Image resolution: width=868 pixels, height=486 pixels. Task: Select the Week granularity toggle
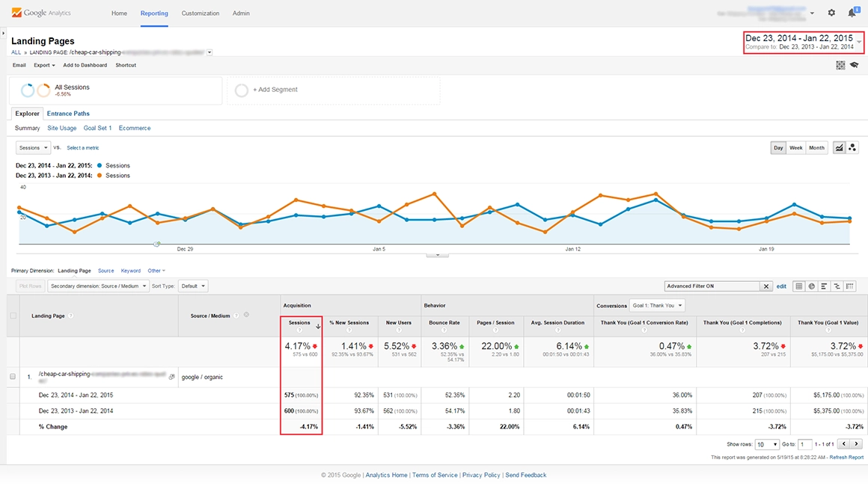pos(796,147)
